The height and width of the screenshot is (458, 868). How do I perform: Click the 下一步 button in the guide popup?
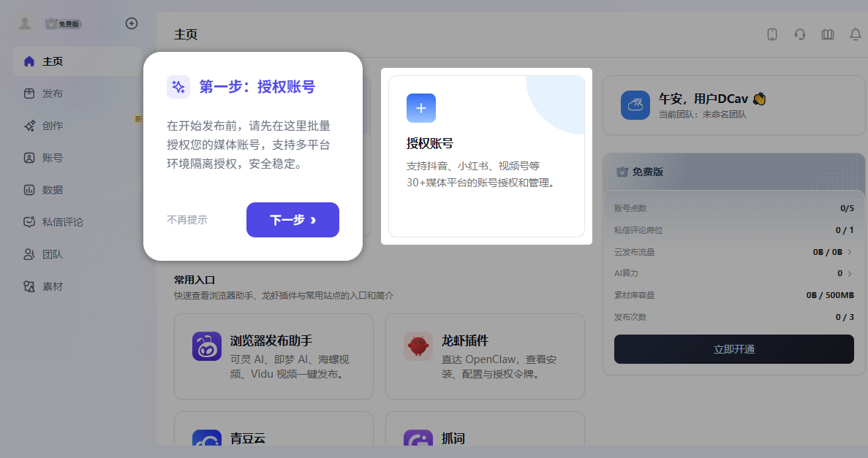(x=293, y=220)
